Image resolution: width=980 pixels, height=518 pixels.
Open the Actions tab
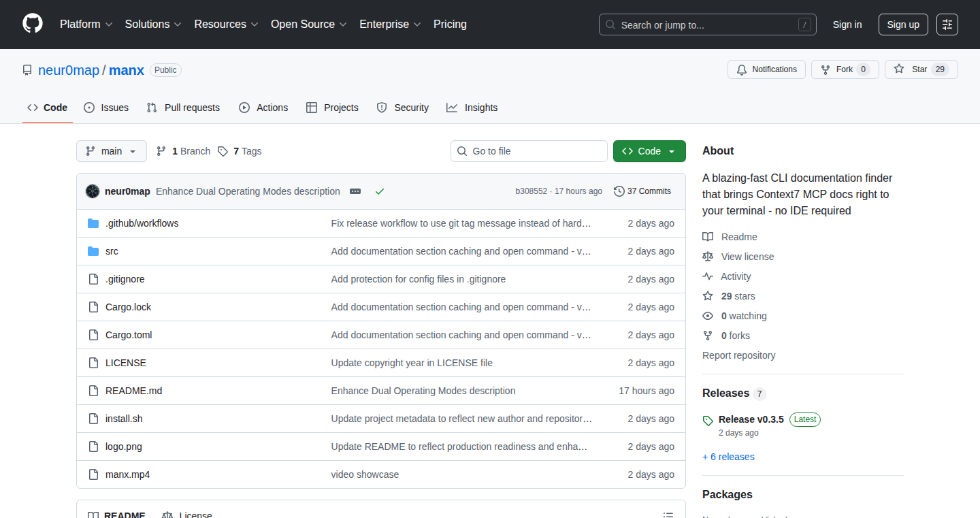coord(263,108)
